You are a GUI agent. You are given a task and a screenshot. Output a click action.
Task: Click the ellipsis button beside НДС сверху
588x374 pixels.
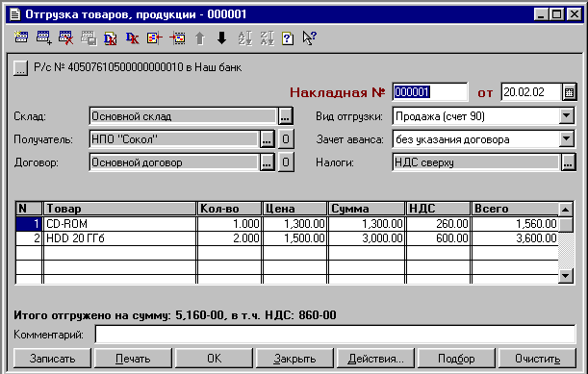click(569, 162)
